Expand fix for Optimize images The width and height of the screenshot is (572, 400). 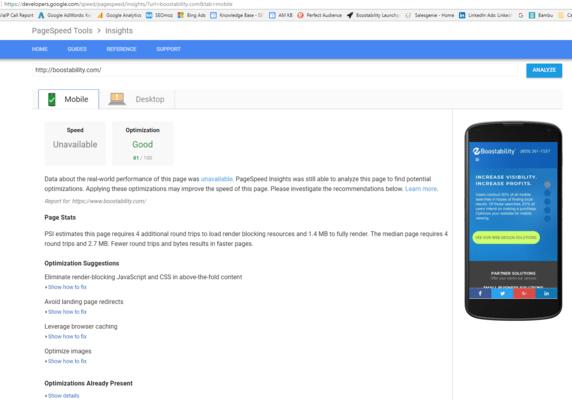[67, 361]
